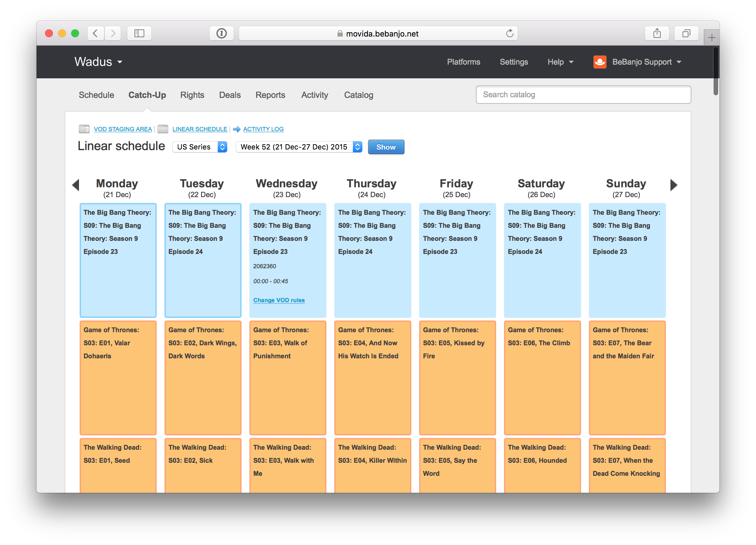Open the VOD STAGING AREA link
This screenshot has width=756, height=545.
123,129
